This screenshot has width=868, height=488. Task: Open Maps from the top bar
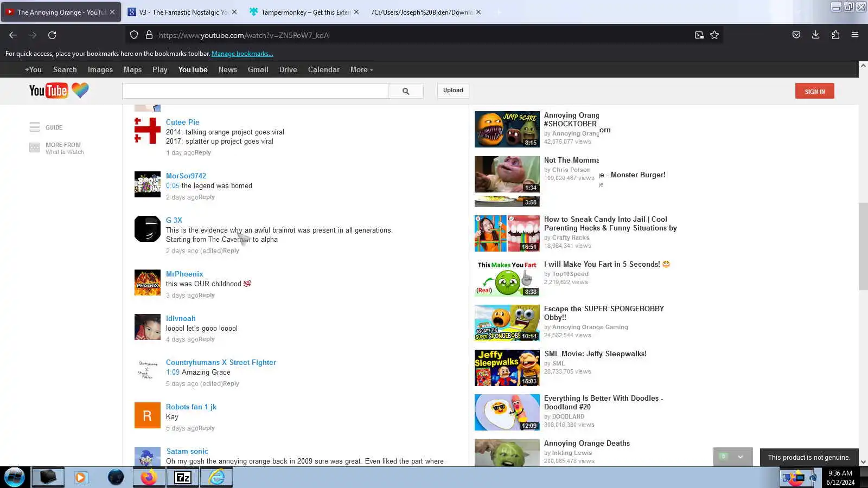[132, 69]
